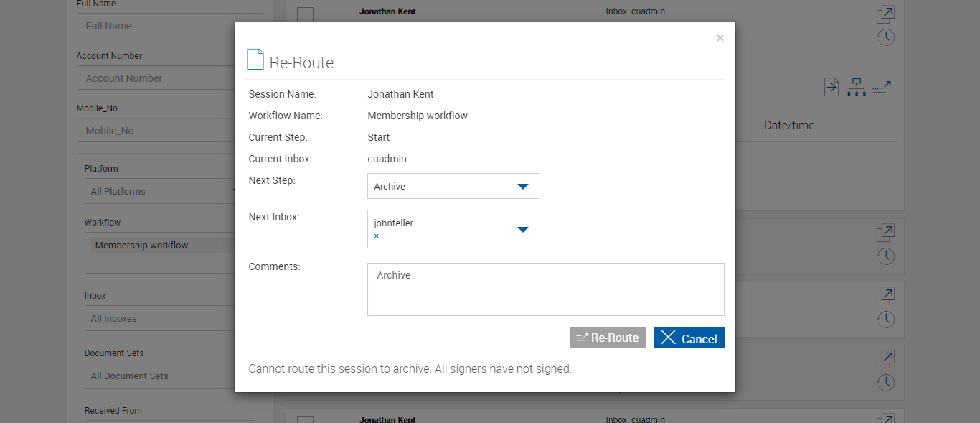The image size is (980, 423).
Task: Open top Jonathan Kent session in new window
Action: coord(886,14)
